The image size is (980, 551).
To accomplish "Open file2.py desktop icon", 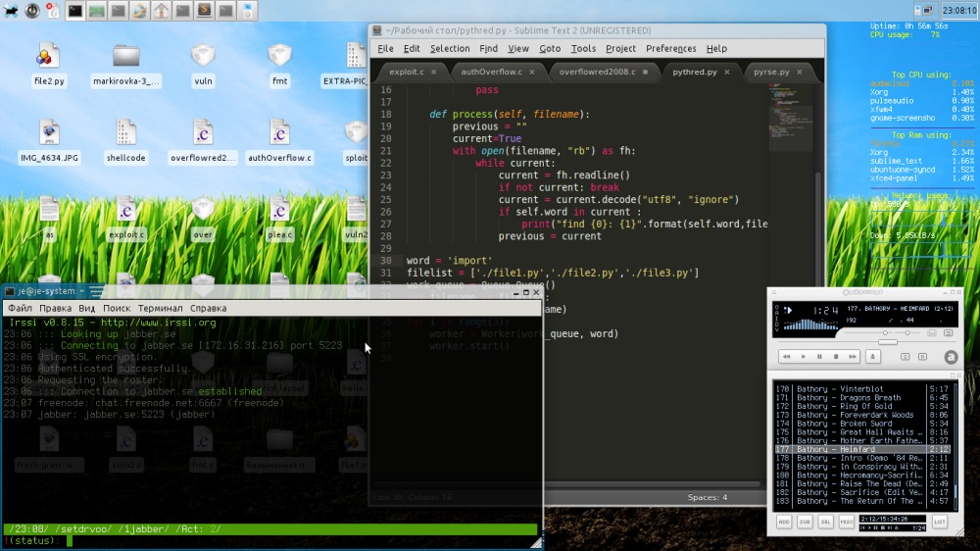I will [x=49, y=65].
